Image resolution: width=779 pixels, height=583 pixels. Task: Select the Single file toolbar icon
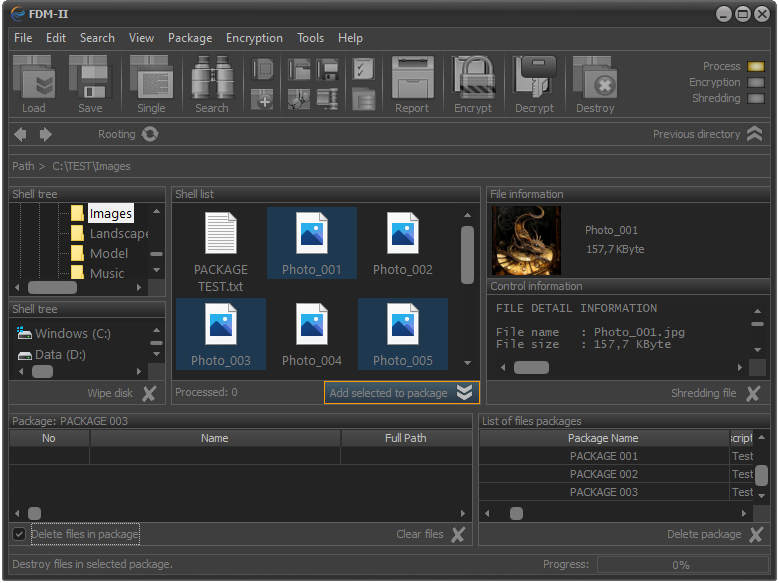pos(151,77)
